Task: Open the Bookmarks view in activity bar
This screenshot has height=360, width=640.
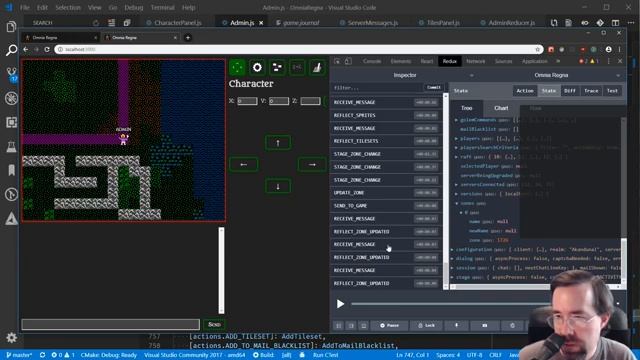Action: pyautogui.click(x=11, y=170)
